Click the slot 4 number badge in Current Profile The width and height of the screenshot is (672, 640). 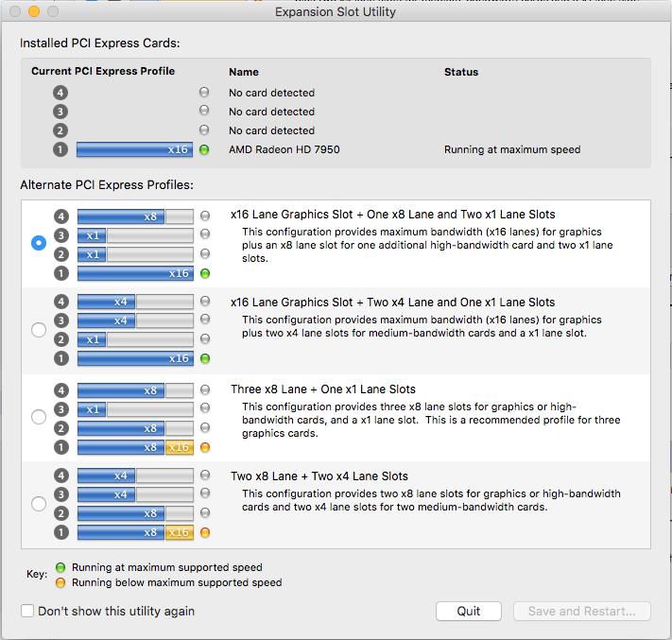point(60,93)
